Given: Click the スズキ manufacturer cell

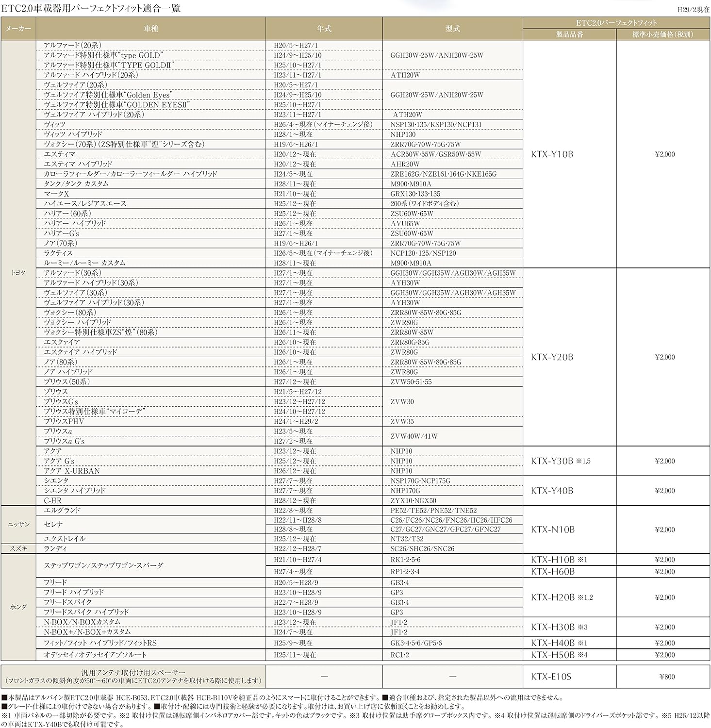Looking at the screenshot, I should (18, 548).
